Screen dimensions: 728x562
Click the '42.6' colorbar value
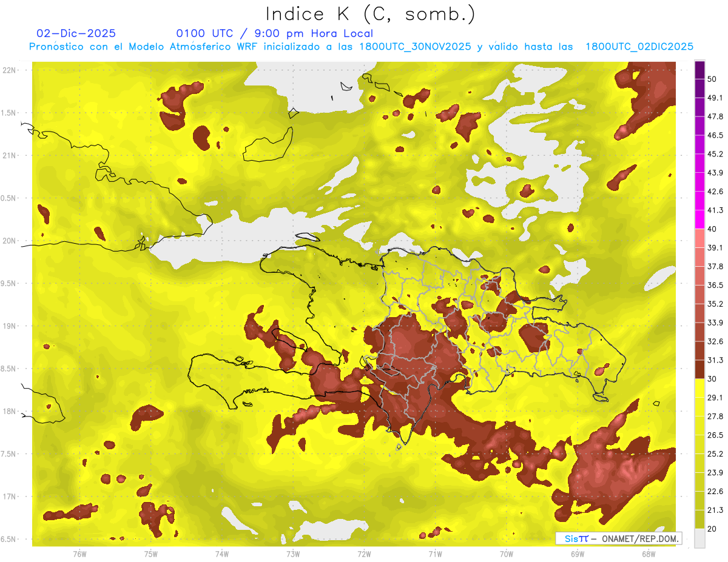[x=715, y=192]
